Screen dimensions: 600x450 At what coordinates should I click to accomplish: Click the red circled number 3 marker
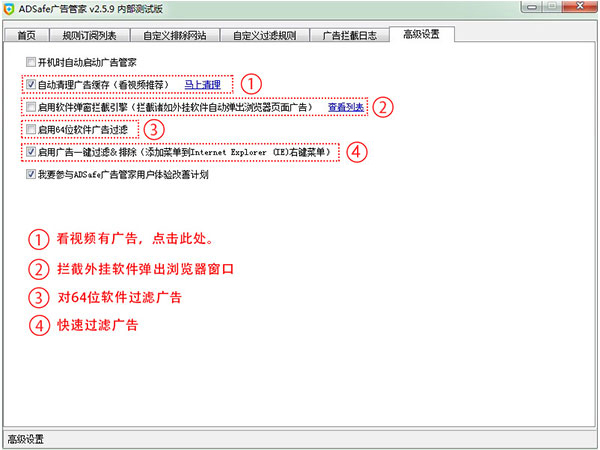(x=153, y=129)
